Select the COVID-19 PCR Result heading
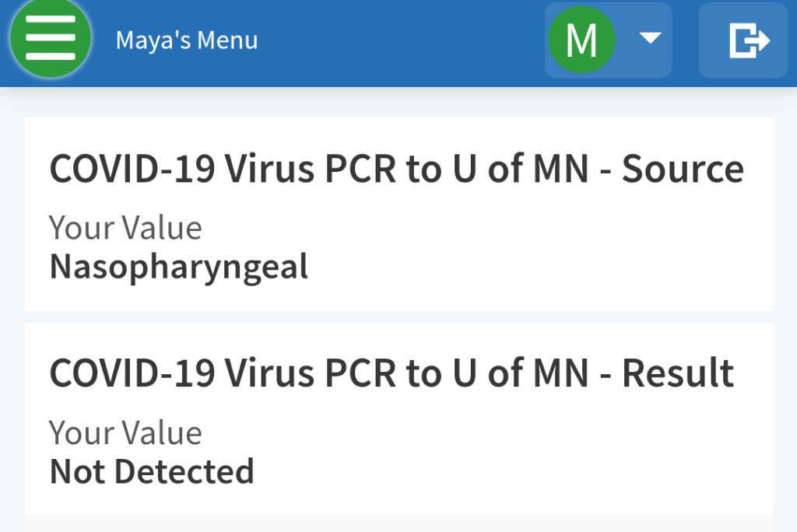This screenshot has width=797, height=532. pos(391,373)
